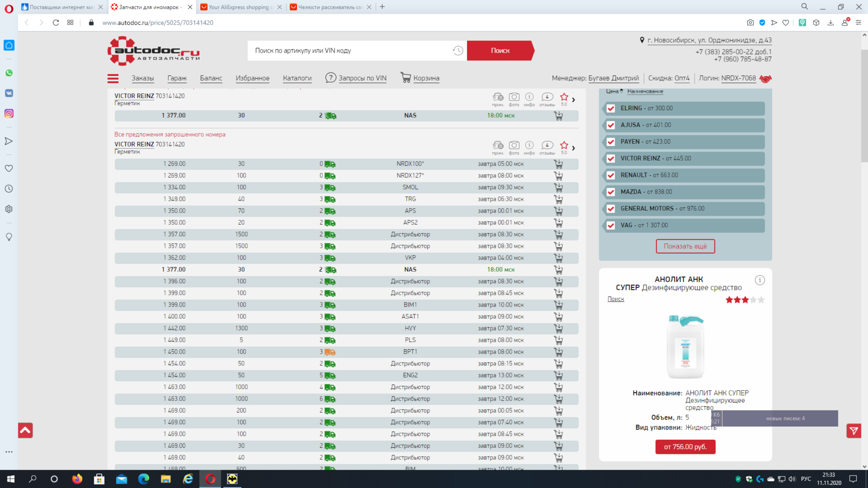
Task: Open Opera sidebar Instagram
Action: point(9,113)
